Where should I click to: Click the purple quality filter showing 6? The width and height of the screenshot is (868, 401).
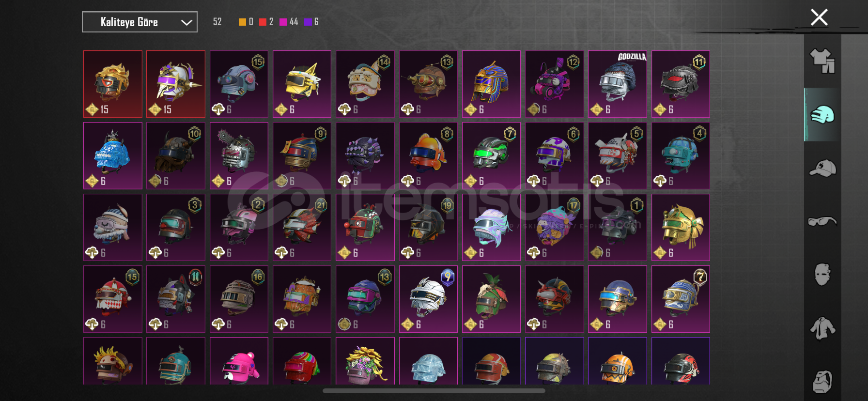(x=311, y=22)
